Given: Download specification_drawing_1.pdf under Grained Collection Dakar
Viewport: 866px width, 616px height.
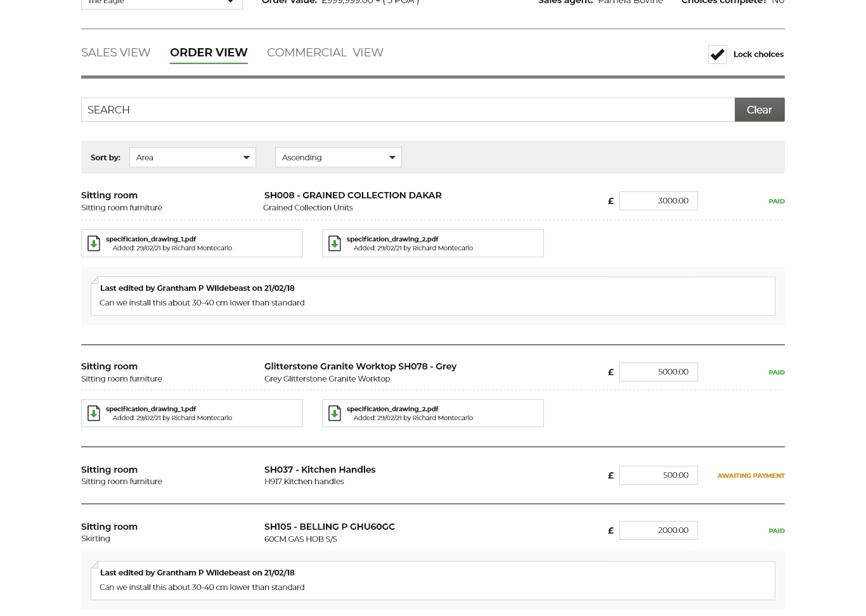Looking at the screenshot, I should (x=94, y=243).
